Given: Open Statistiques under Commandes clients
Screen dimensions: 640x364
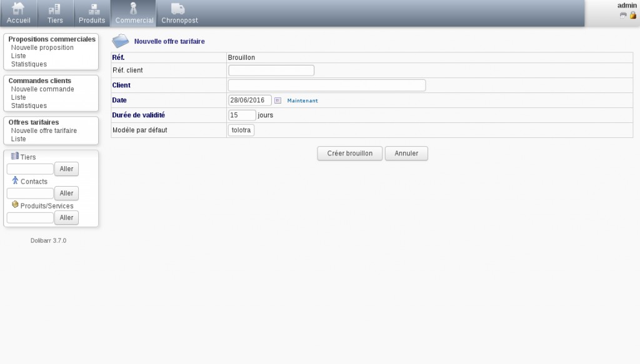Looking at the screenshot, I should coord(29,106).
